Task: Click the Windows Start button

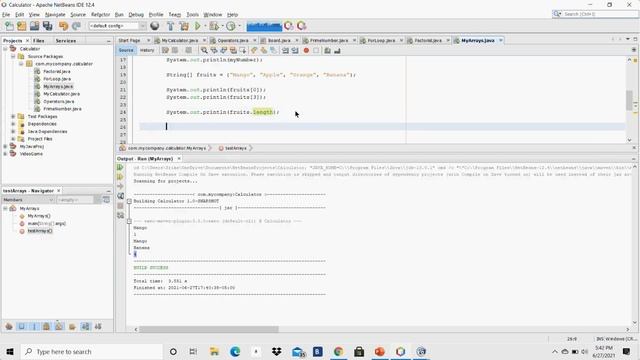Action: [x=10, y=351]
